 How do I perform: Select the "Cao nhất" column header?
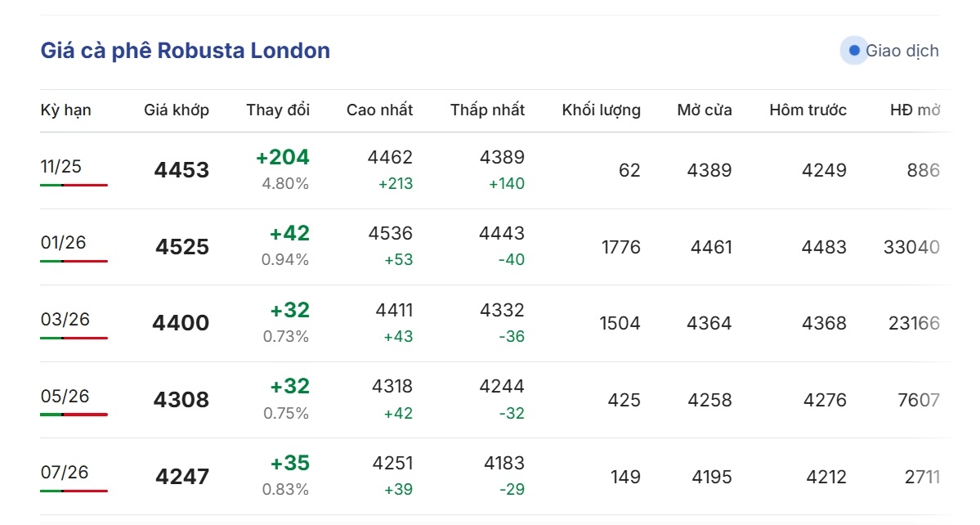pyautogui.click(x=379, y=110)
